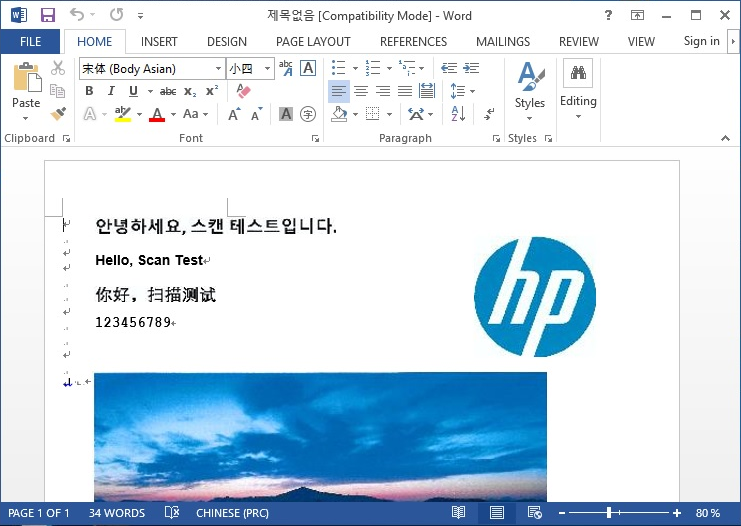This screenshot has width=741, height=526.
Task: Switch to the INSERT tab
Action: [x=159, y=42]
